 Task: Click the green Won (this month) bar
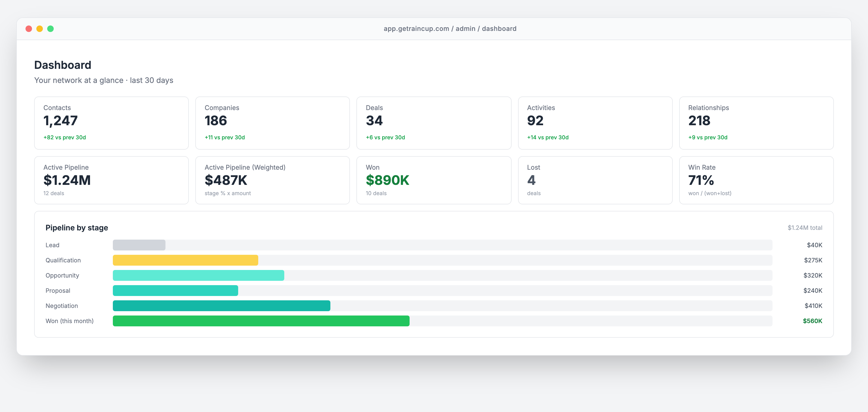tap(261, 321)
